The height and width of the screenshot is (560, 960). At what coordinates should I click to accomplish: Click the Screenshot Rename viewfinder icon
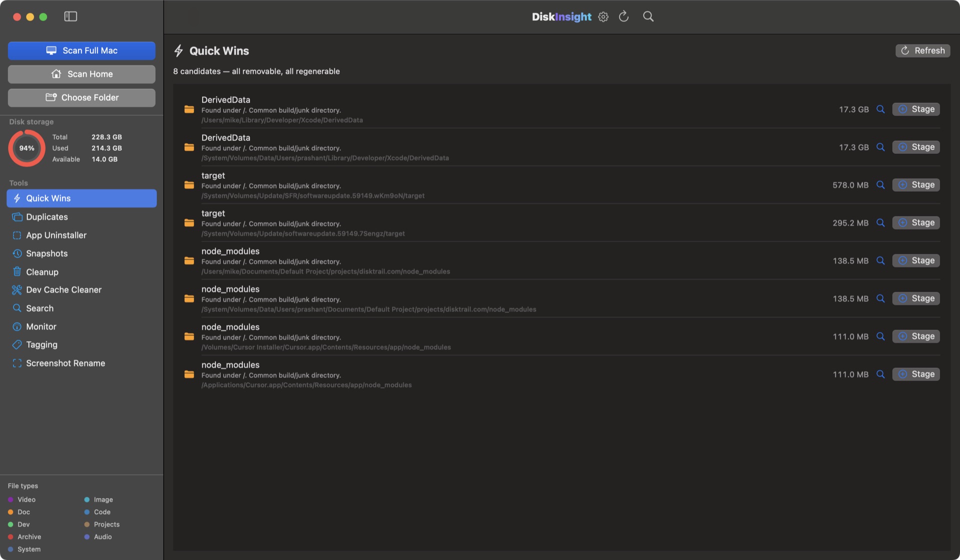[17, 363]
